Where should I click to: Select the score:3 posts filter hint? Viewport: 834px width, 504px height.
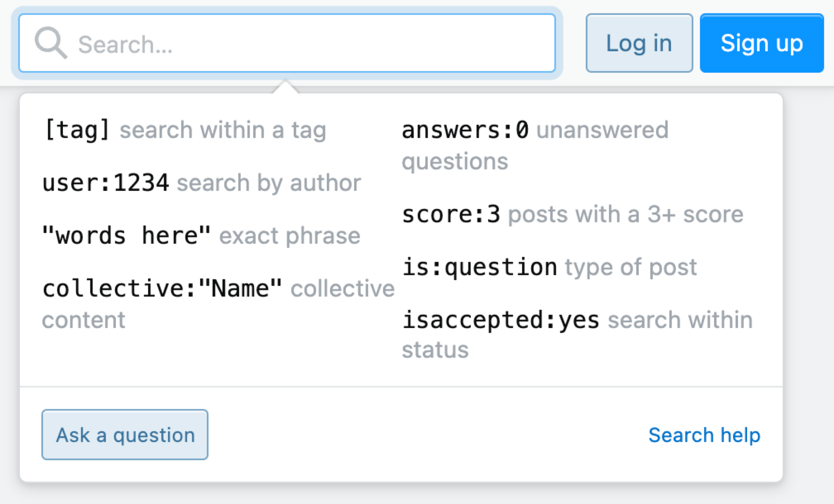(452, 214)
